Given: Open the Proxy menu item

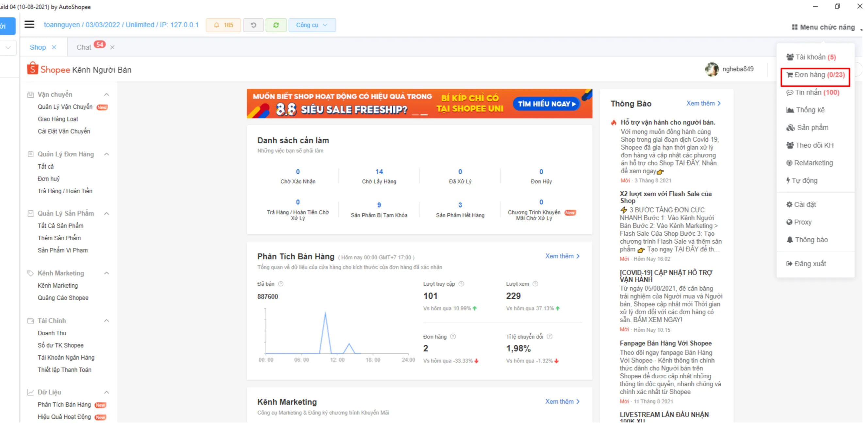Looking at the screenshot, I should (x=799, y=222).
